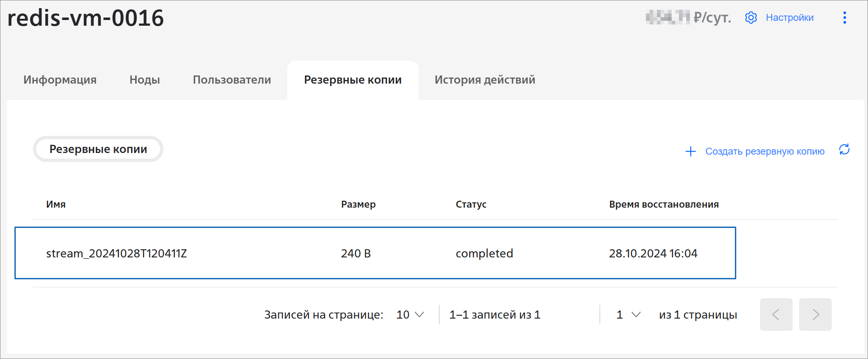The height and width of the screenshot is (359, 868).
Task: Expand records per page dropdown showing 10
Action: (x=410, y=315)
